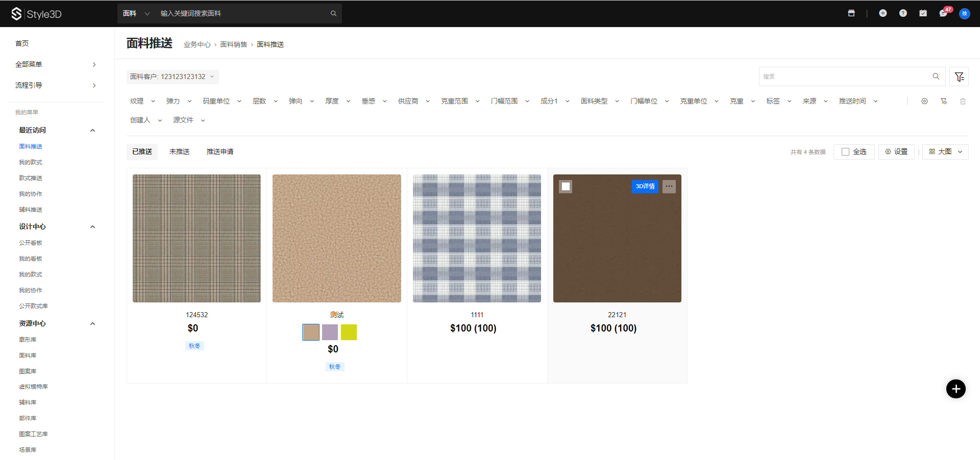The height and width of the screenshot is (460, 980).
Task: Open the 面料 search category dropdown
Action: tap(136, 14)
